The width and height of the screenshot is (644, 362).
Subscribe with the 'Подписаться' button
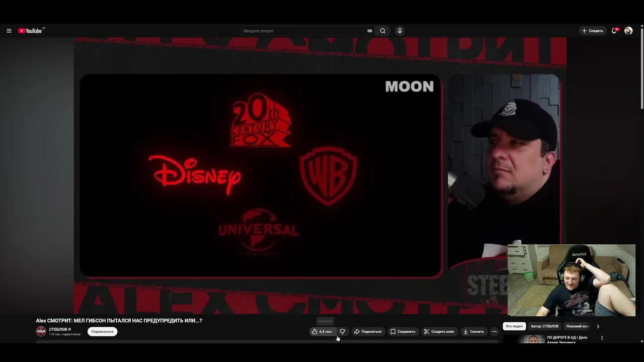click(102, 331)
